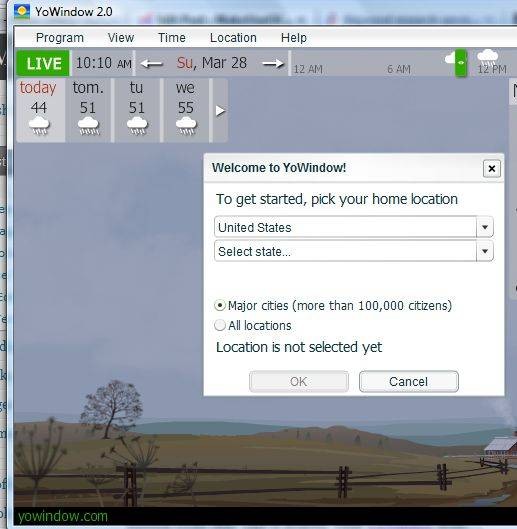The width and height of the screenshot is (517, 529).
Task: Click the green LIVE button
Action: pyautogui.click(x=43, y=63)
